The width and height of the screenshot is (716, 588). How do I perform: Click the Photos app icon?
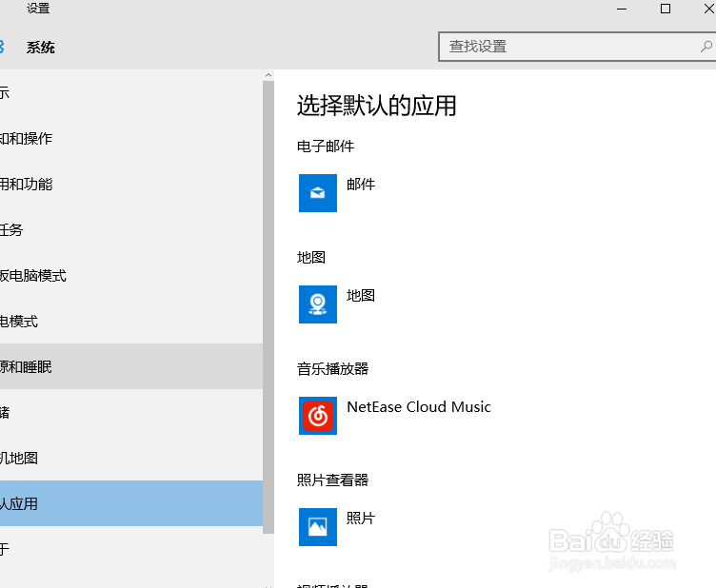tap(318, 527)
